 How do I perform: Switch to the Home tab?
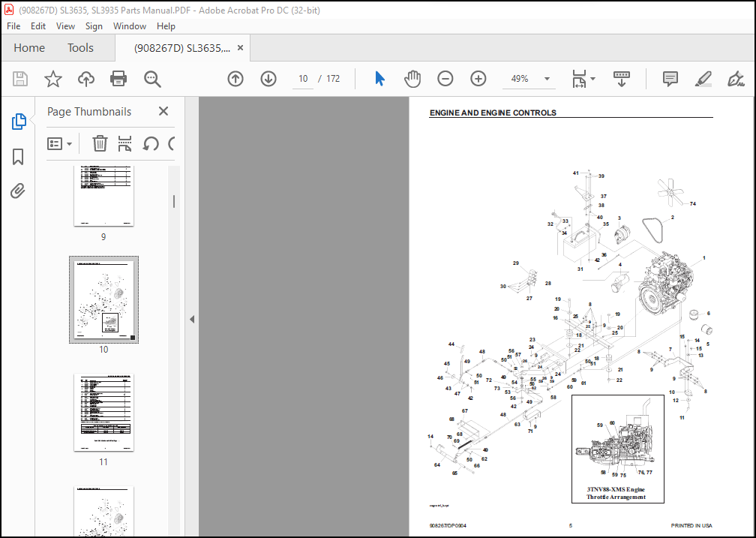coord(29,48)
